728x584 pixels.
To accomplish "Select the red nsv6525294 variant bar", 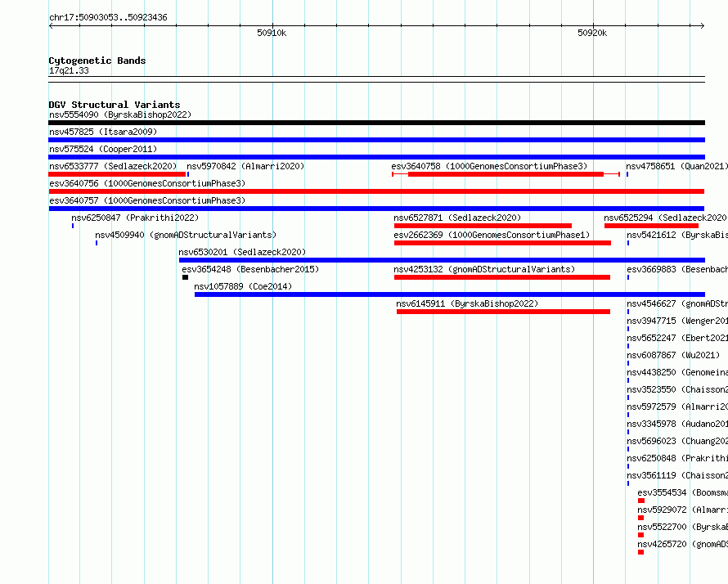I will [651, 226].
